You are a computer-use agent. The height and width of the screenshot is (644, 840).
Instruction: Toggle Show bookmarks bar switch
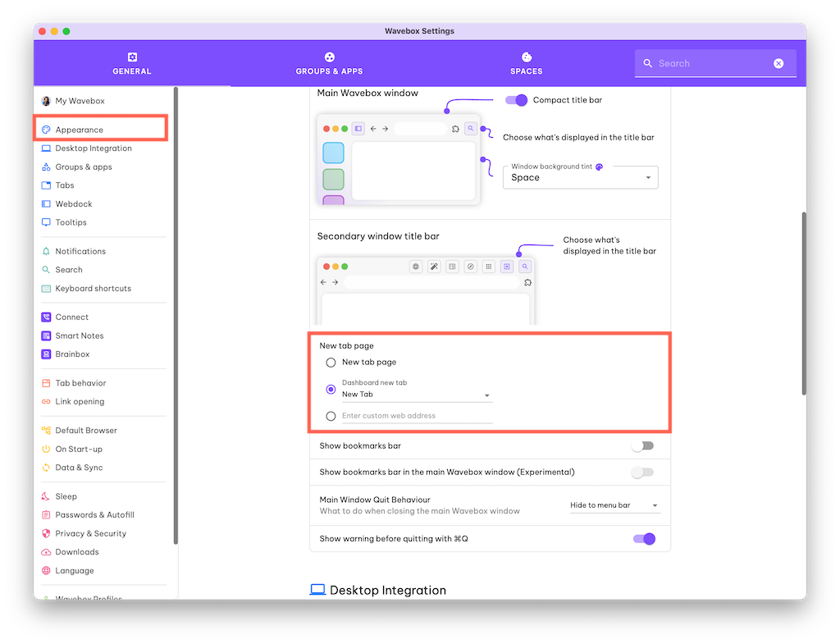click(x=643, y=445)
